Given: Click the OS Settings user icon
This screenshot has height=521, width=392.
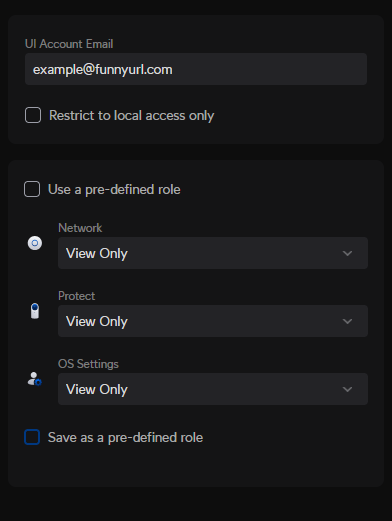Looking at the screenshot, I should 34,379.
